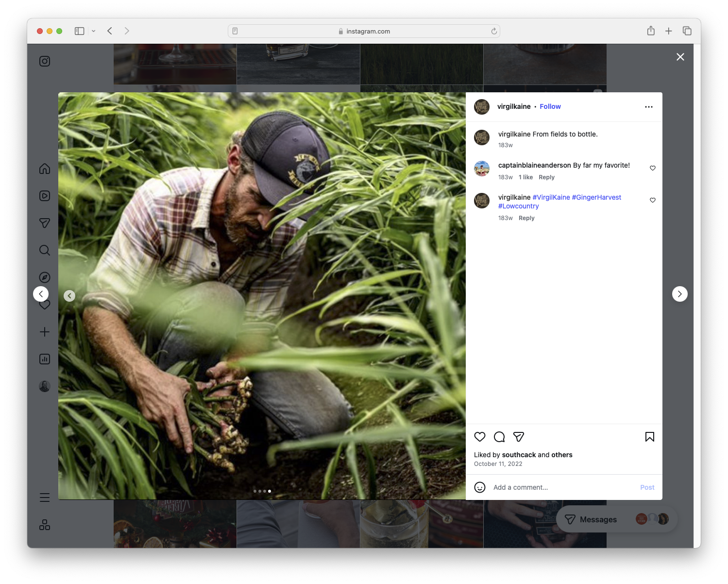Open the More hamburger menu in sidebar
This screenshot has height=584, width=728.
[45, 498]
